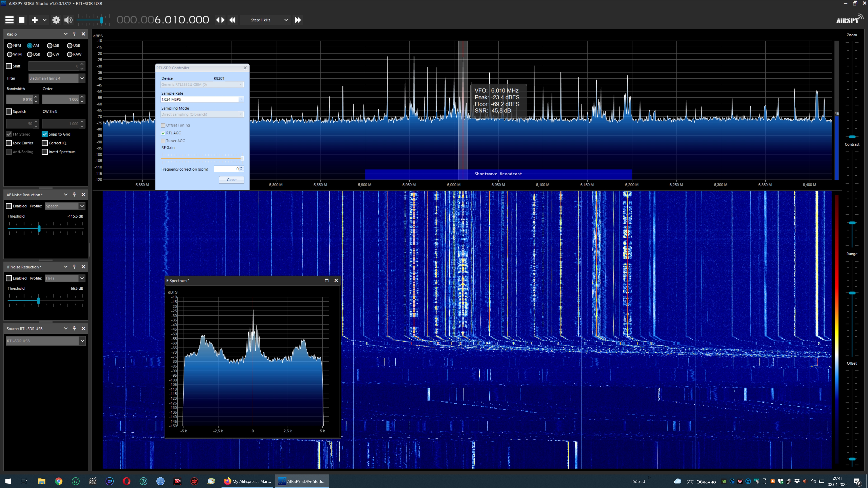Close the IF Noise Reduction panel

83,266
